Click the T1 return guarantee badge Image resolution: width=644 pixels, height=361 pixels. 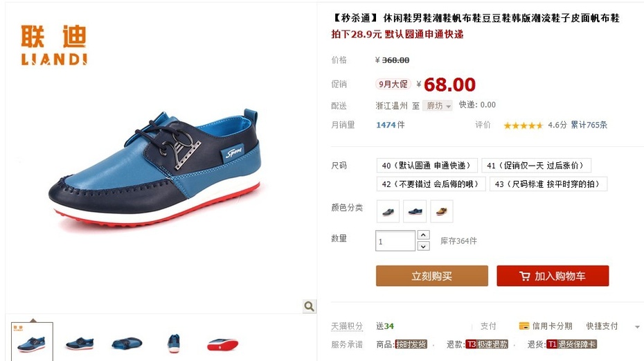click(571, 344)
